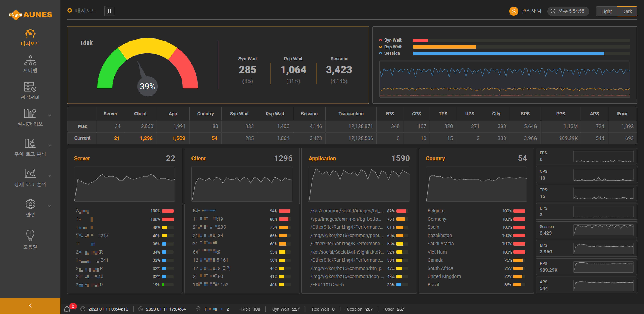Click the UPS 3 mini chart card

point(586,211)
